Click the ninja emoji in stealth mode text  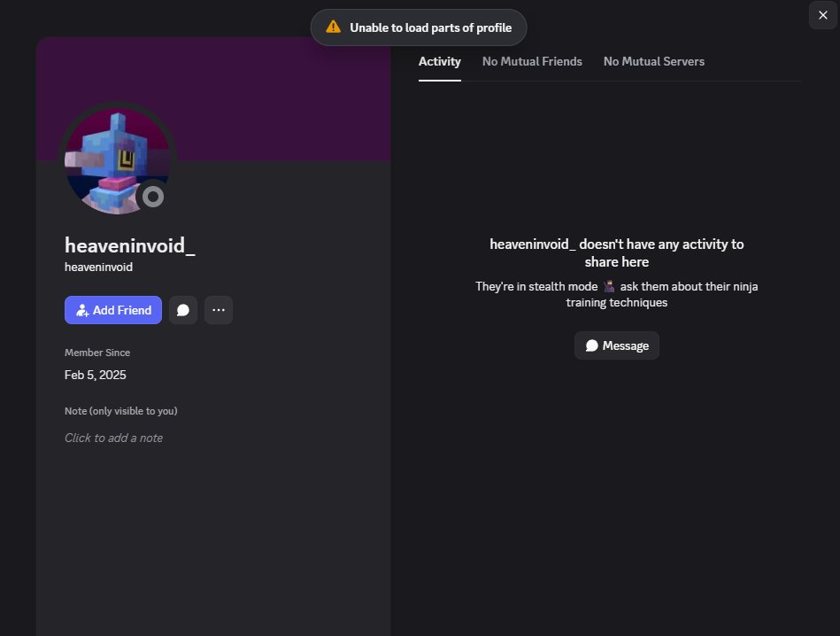click(x=609, y=286)
